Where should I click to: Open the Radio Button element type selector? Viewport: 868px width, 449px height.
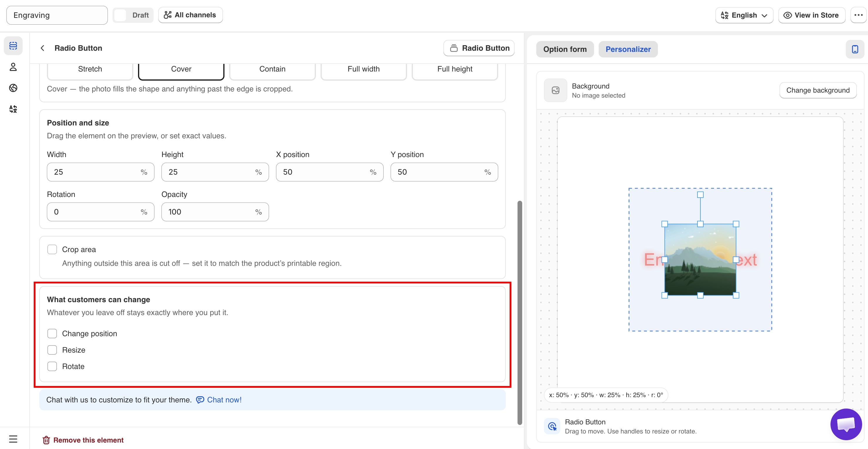pyautogui.click(x=479, y=48)
